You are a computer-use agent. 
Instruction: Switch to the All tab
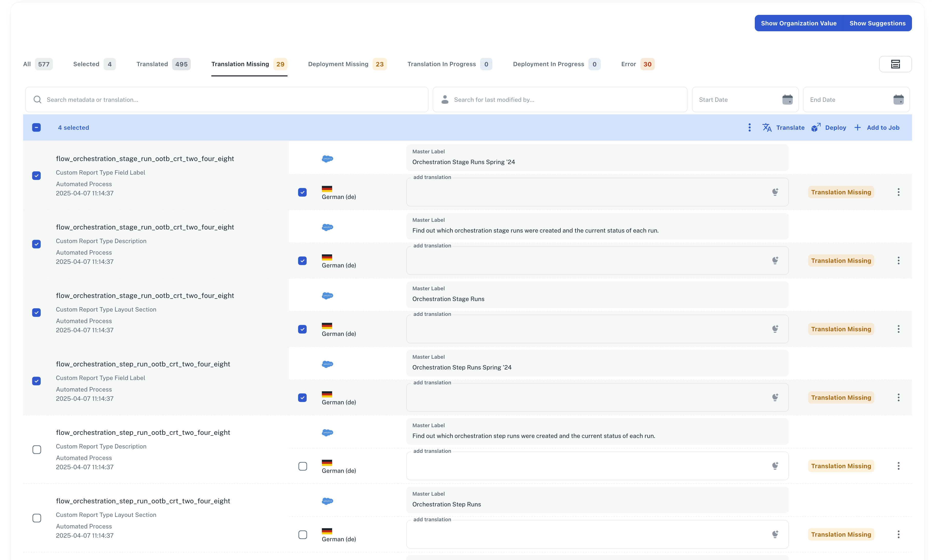38,64
